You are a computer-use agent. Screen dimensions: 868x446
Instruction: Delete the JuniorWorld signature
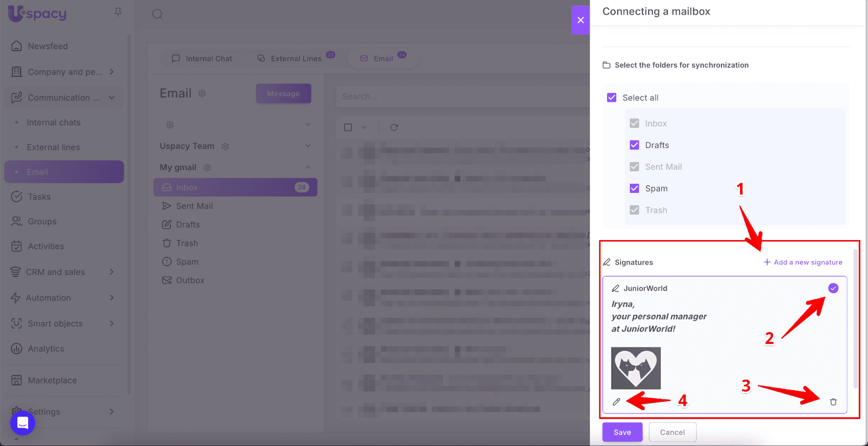tap(833, 402)
